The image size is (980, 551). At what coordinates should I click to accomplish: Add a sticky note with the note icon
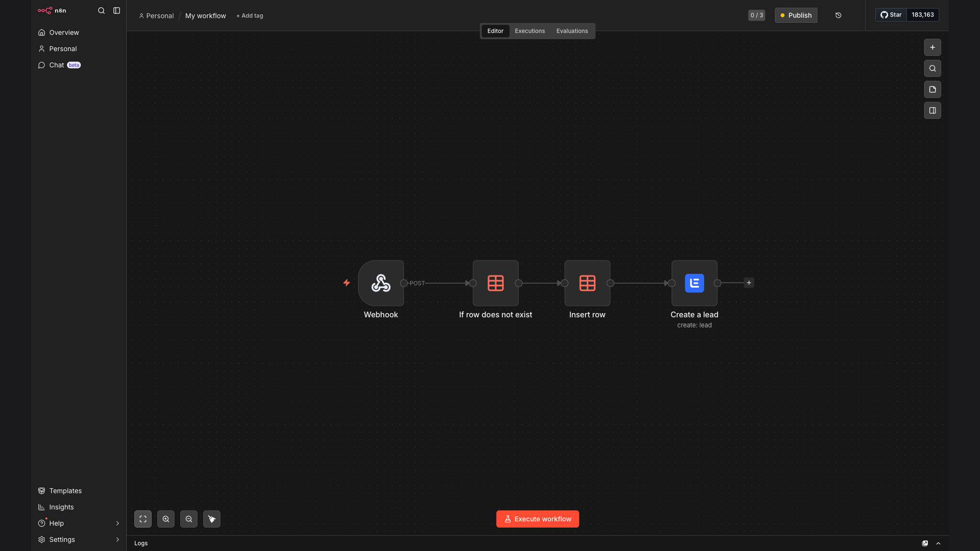[x=932, y=89]
